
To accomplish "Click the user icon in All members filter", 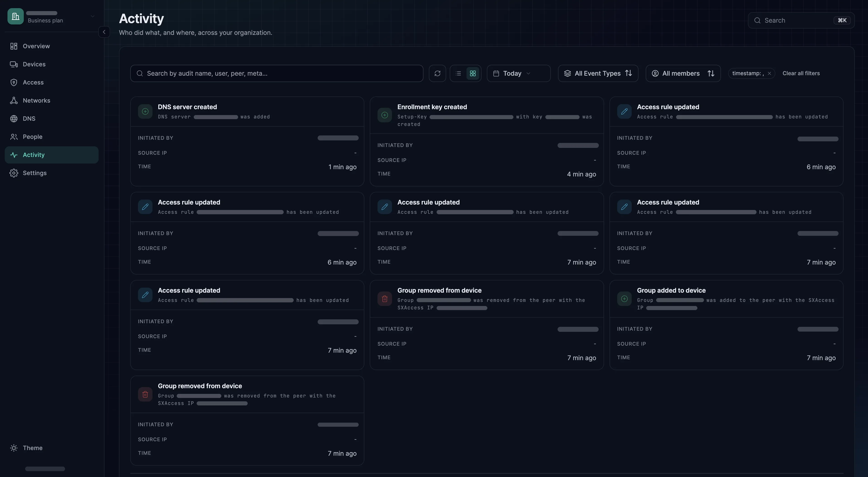I will 655,73.
